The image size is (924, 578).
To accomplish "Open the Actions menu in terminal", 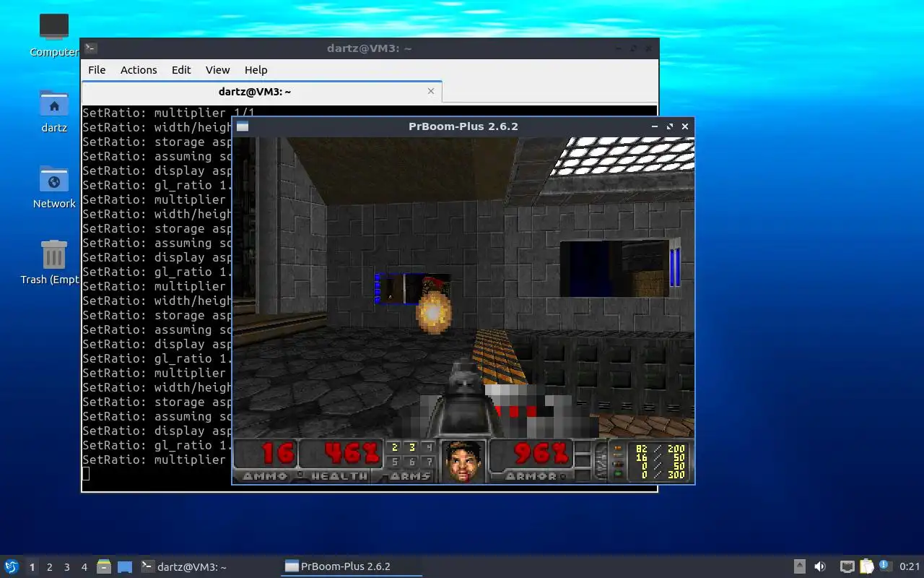I will tap(139, 70).
